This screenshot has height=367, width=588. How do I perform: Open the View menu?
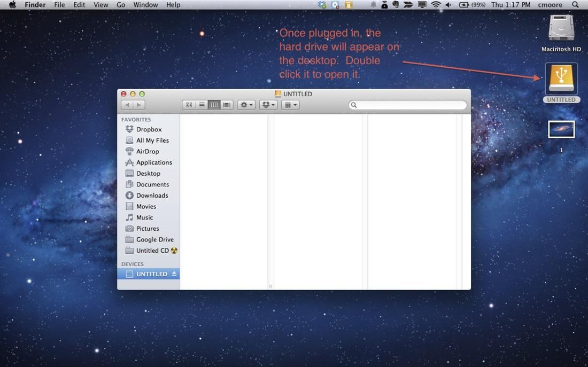click(100, 5)
